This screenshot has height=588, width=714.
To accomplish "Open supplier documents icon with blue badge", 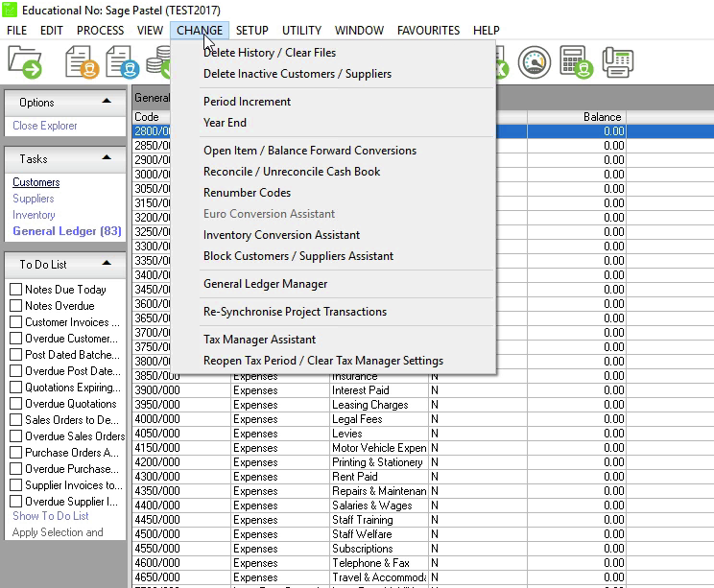I will coord(122,63).
